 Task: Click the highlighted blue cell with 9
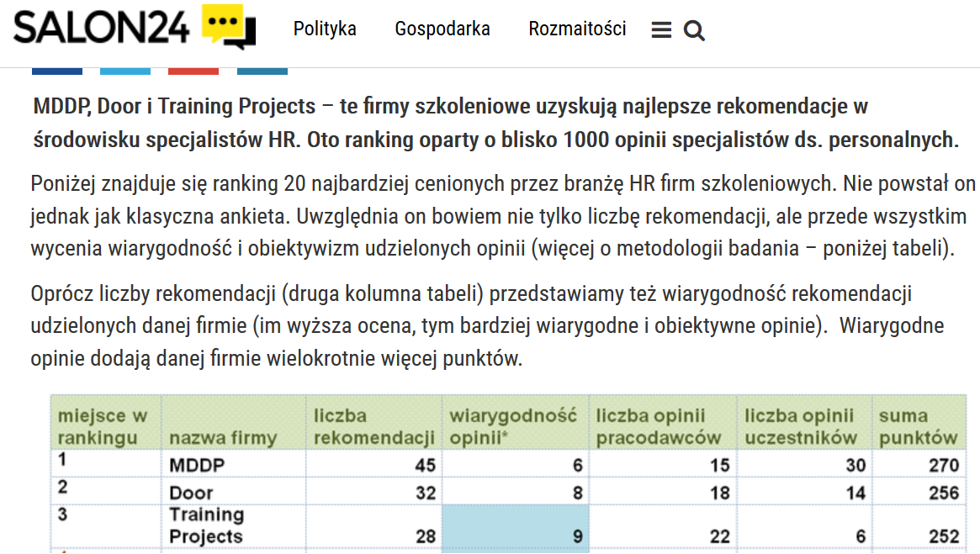click(515, 528)
